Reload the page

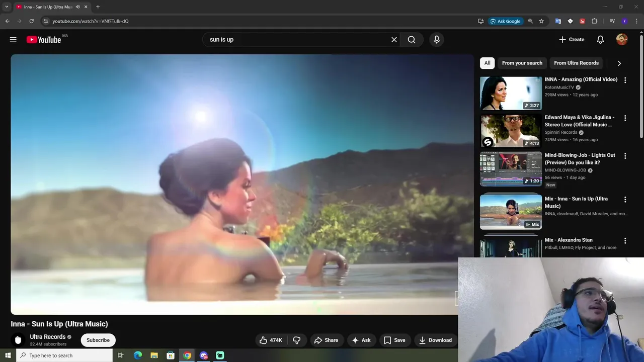click(31, 21)
